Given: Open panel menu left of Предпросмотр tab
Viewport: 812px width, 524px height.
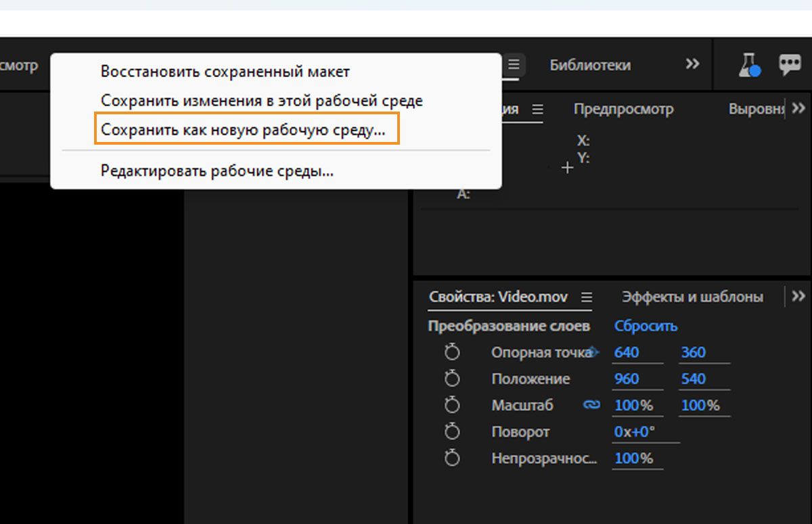Looking at the screenshot, I should tap(537, 109).
